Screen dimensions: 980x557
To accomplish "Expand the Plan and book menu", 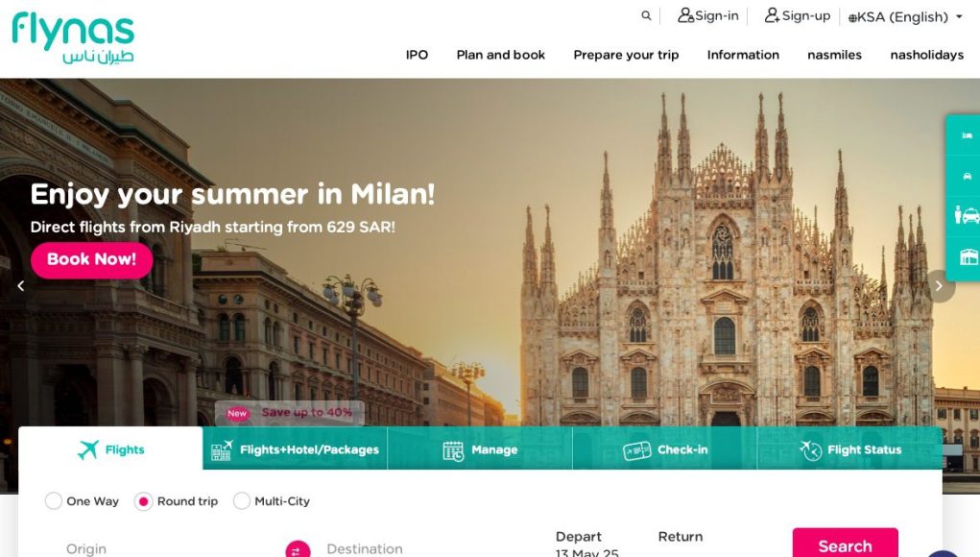I will pyautogui.click(x=501, y=55).
